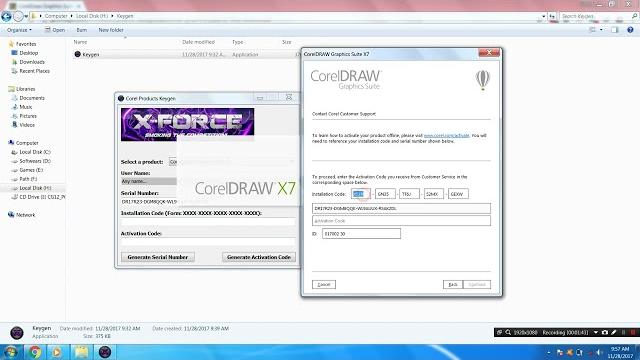The height and width of the screenshot is (360, 640).
Task: Click Generate Serial Number button
Action: 158,257
